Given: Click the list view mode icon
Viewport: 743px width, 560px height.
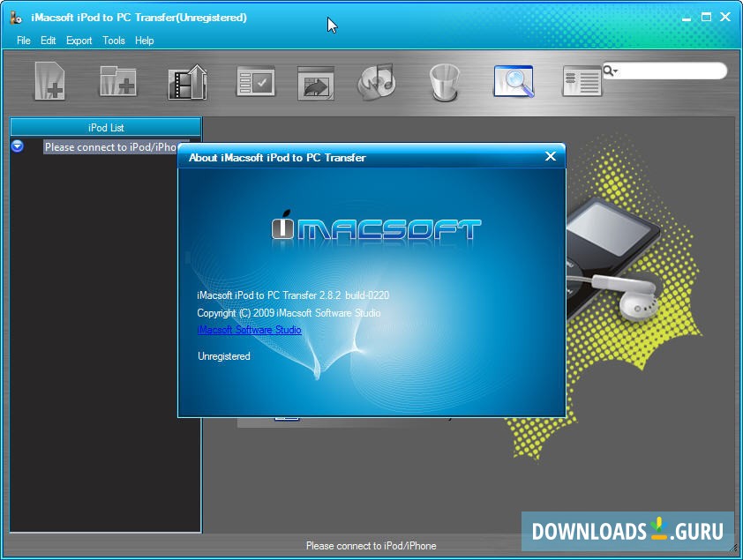Looking at the screenshot, I should pyautogui.click(x=582, y=81).
